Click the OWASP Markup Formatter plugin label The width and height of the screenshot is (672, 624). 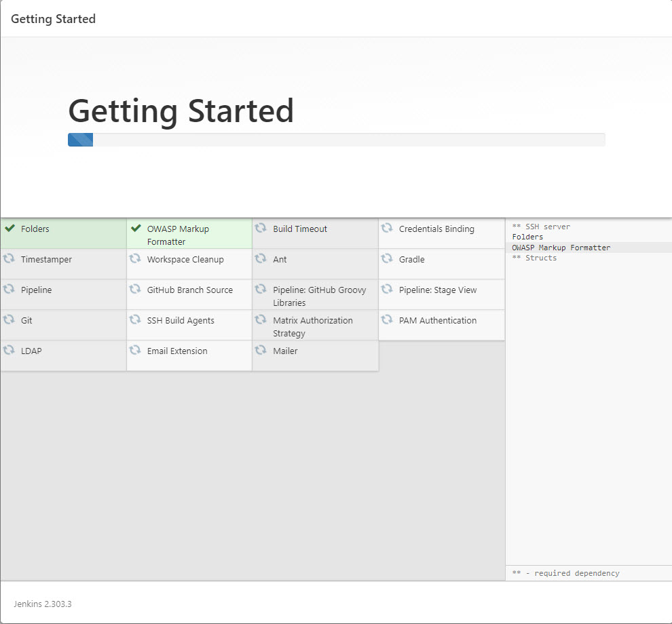click(x=178, y=235)
